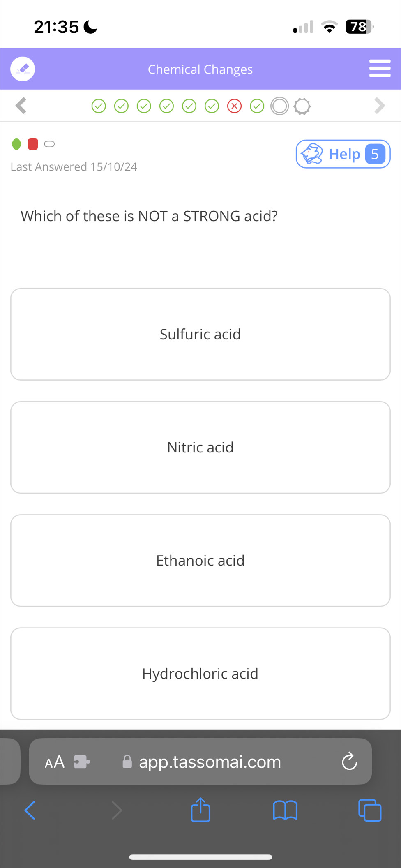Pick the Ethanoic acid option
The image size is (401, 868).
tap(200, 560)
